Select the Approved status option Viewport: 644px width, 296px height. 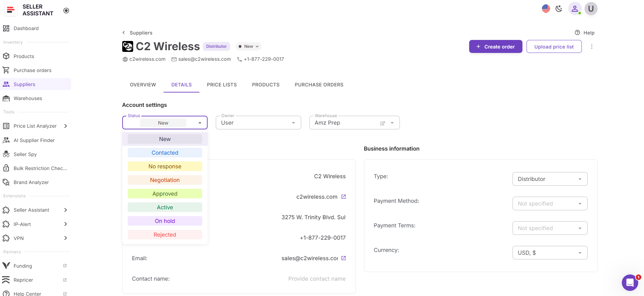tap(165, 194)
